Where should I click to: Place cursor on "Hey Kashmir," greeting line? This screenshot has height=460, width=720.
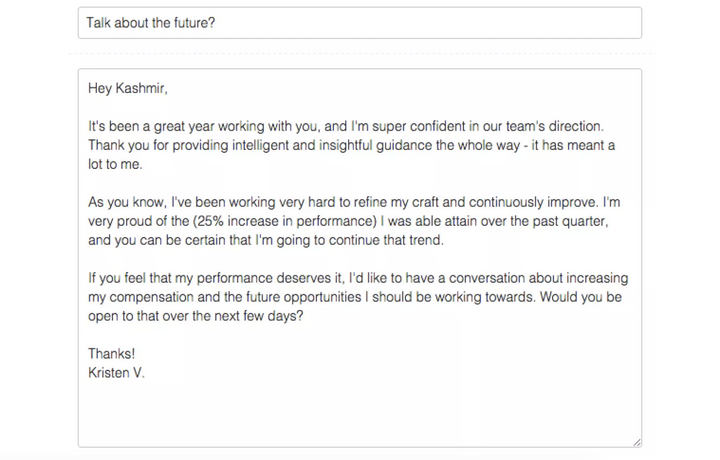(128, 88)
